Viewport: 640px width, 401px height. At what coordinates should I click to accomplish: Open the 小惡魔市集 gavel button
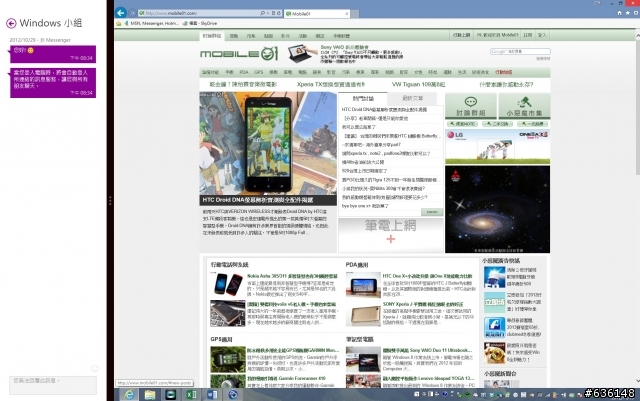[x=524, y=106]
